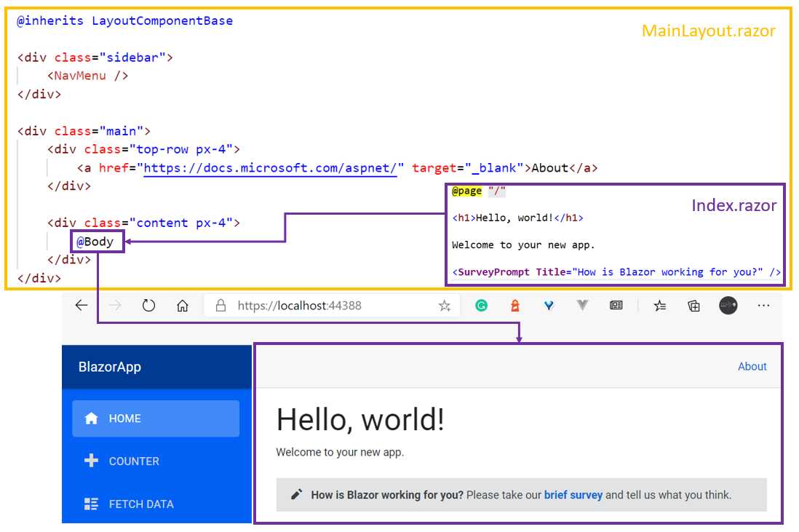
Task: Click the newspaper extension icon
Action: 616,306
